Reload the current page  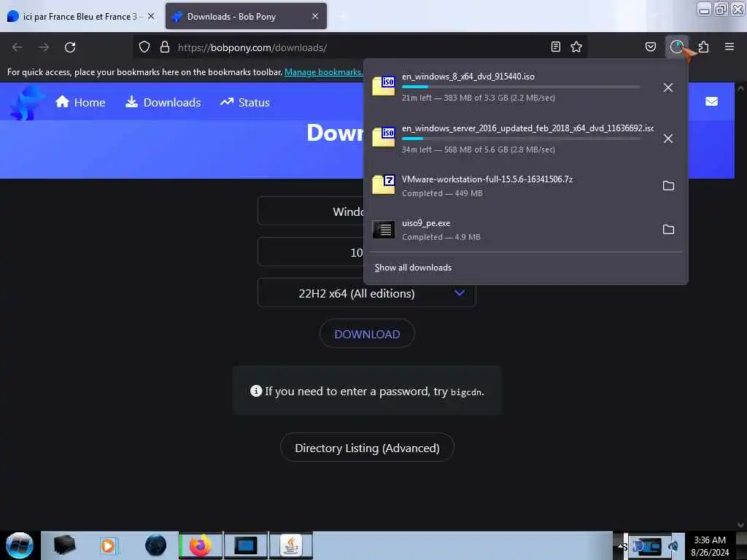pos(70,47)
